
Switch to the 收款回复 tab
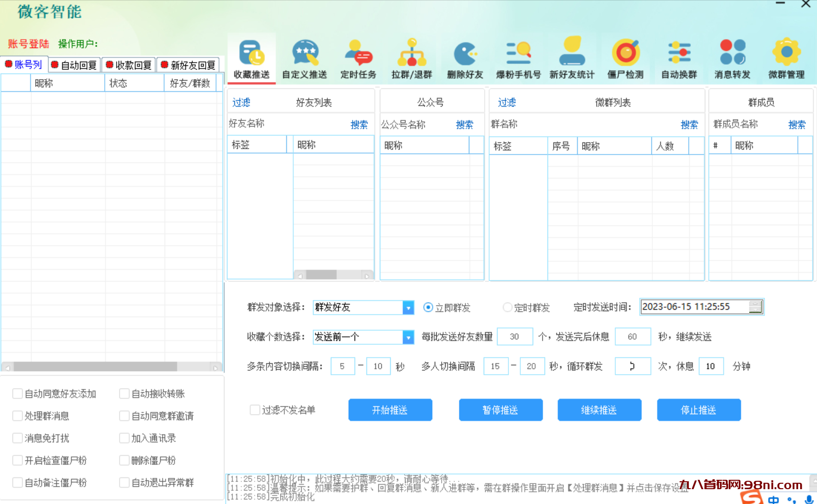click(129, 65)
